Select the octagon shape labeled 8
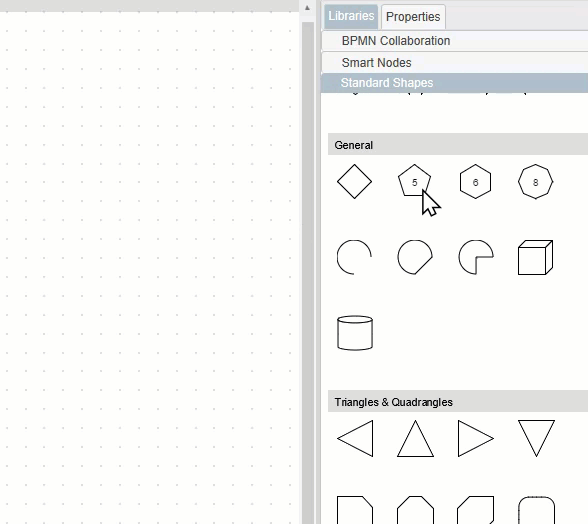Screen dimensions: 588x524 coord(536,182)
